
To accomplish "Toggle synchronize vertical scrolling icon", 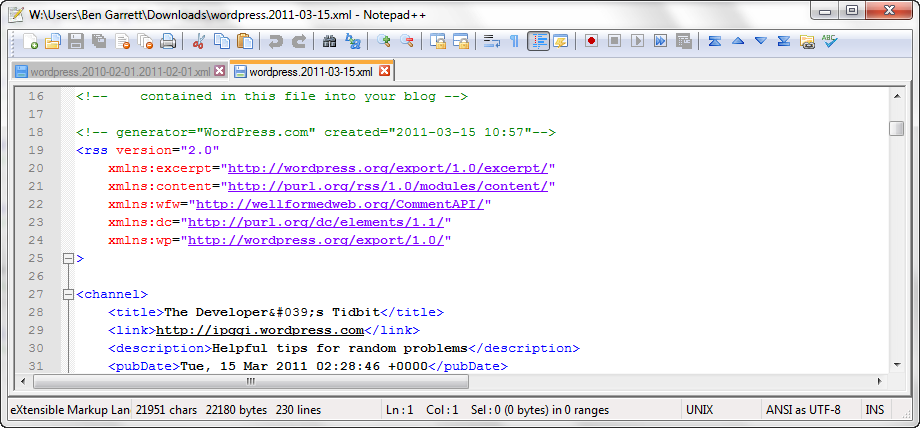I will click(x=438, y=41).
